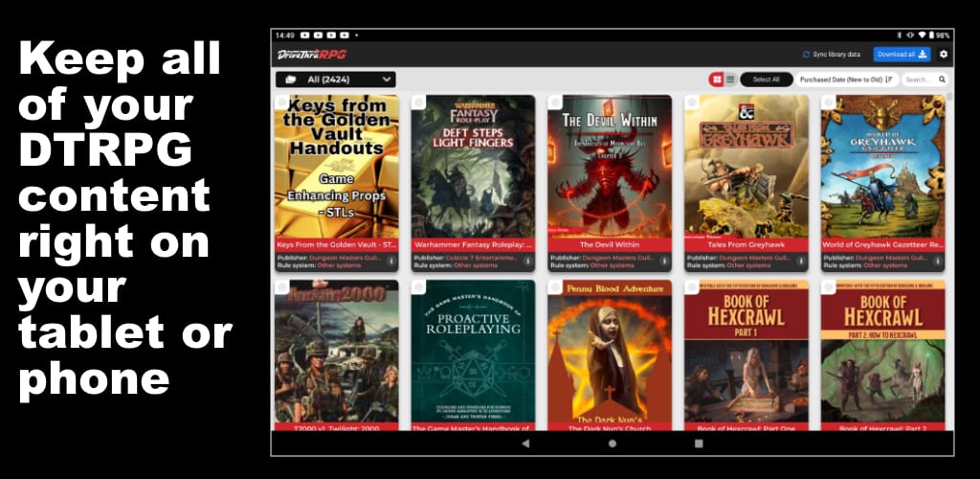Open info icon on The Devil Within card
Screen dimensions: 980x479
click(664, 261)
